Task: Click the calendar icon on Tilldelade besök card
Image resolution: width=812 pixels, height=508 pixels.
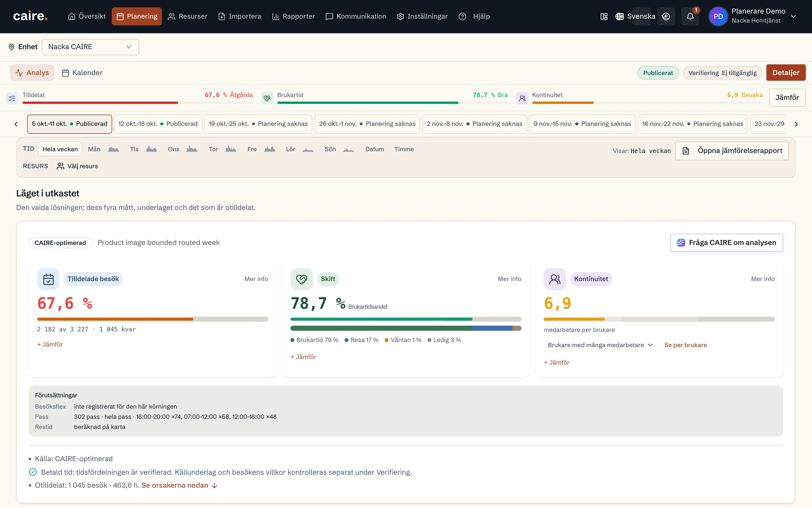Action: 48,279
